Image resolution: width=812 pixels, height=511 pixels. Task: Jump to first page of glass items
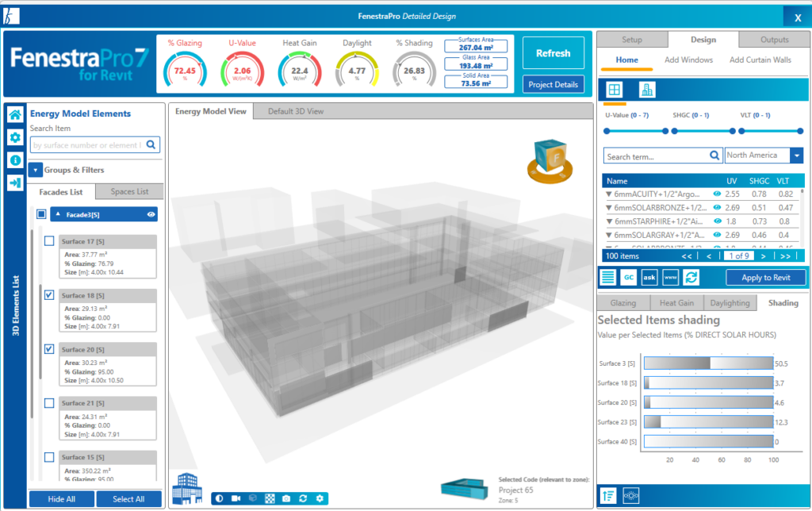(687, 256)
